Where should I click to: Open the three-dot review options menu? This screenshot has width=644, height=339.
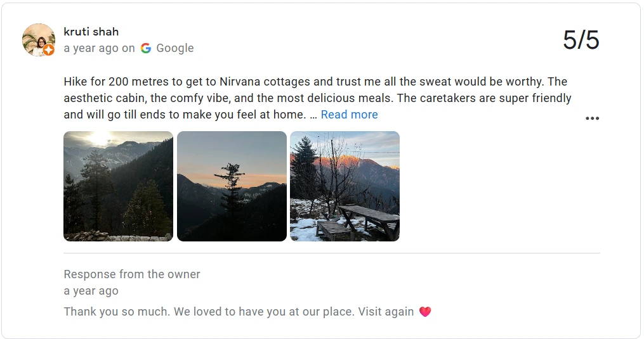[x=592, y=118]
